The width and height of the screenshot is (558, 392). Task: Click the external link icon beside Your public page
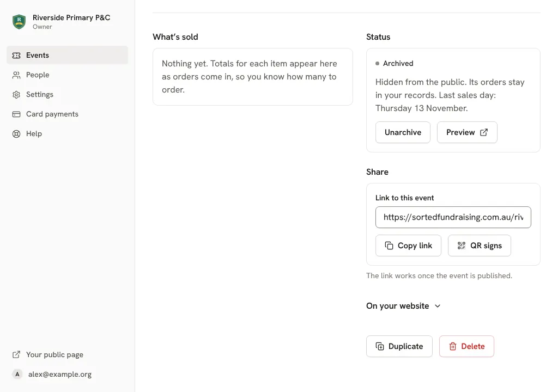pos(16,354)
